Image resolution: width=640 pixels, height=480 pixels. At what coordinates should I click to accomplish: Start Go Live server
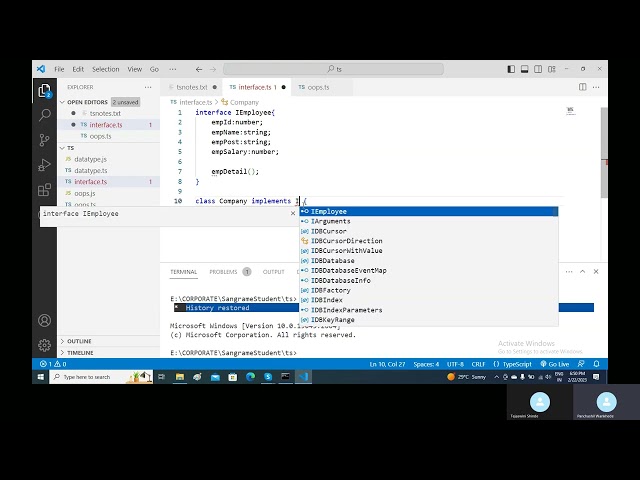555,364
